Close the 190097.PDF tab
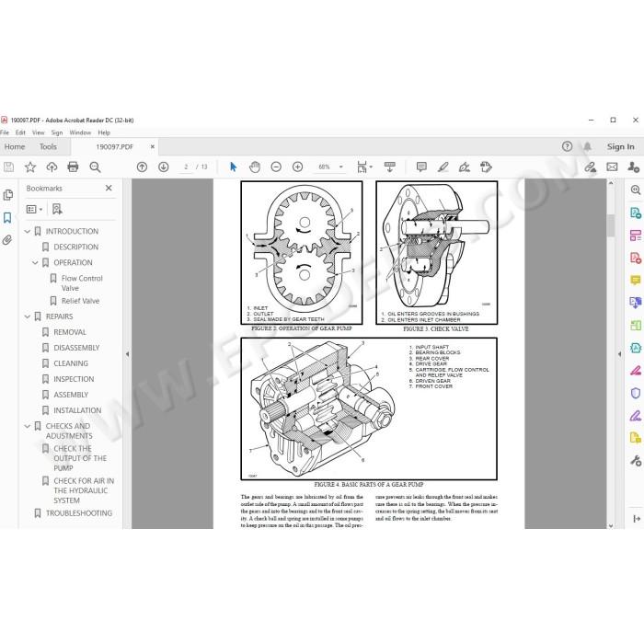The height and width of the screenshot is (644, 644). pos(153,146)
